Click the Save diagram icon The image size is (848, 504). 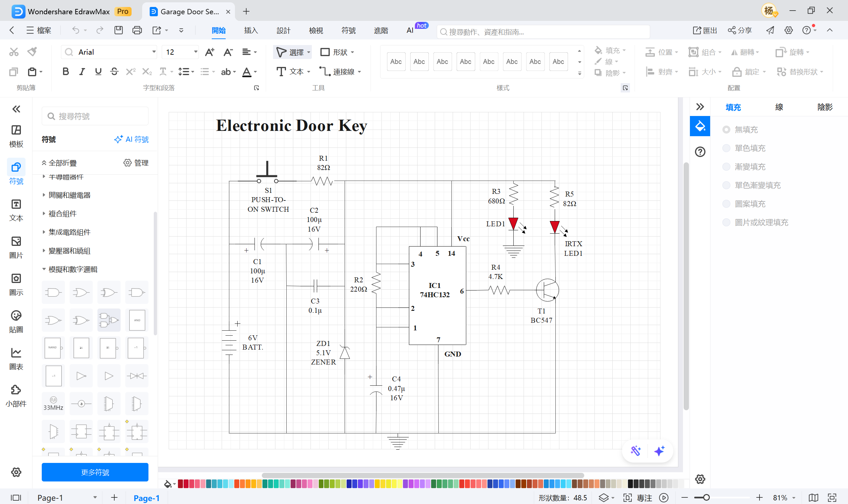[x=118, y=30]
